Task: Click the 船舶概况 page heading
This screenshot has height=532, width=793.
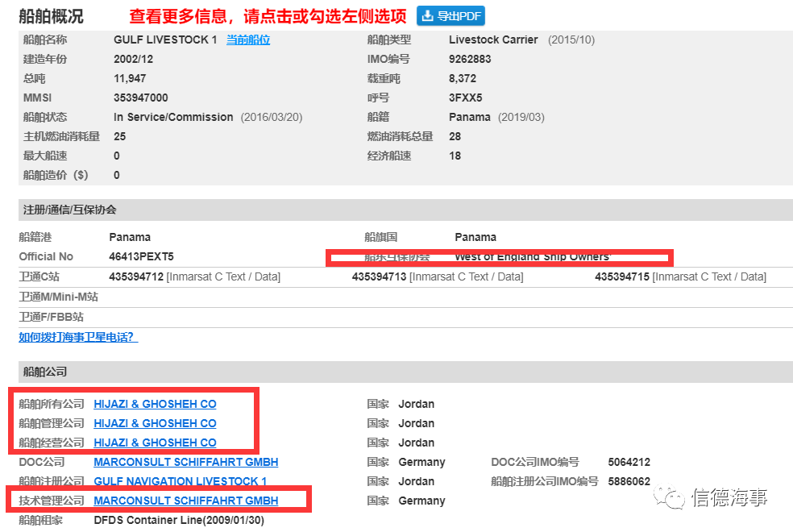Action: [x=51, y=16]
